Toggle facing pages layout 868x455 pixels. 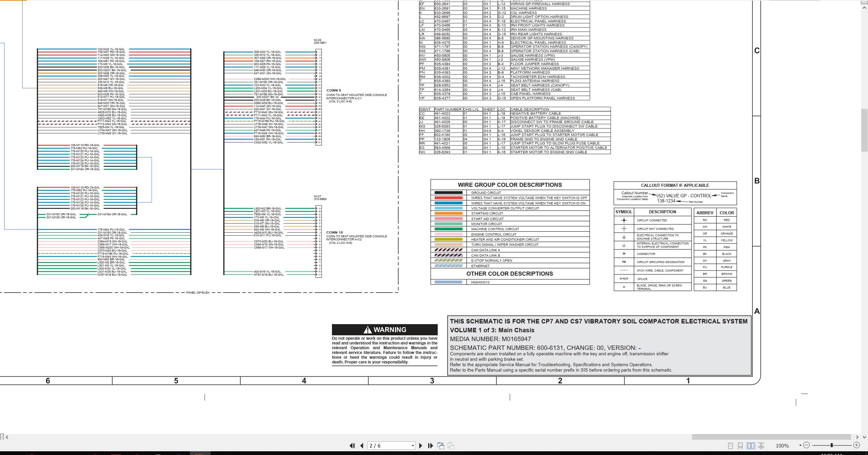[x=751, y=446]
